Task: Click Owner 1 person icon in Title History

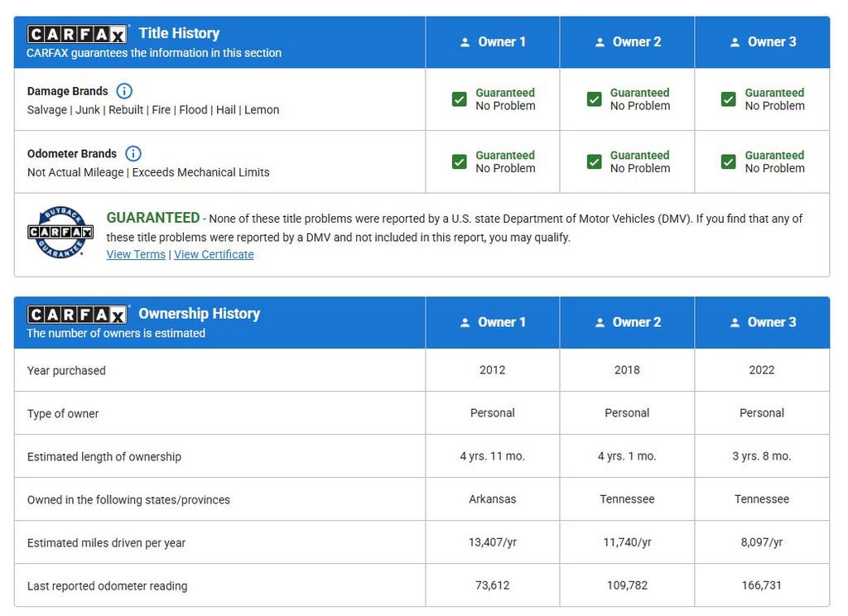Action: pyautogui.click(x=465, y=42)
